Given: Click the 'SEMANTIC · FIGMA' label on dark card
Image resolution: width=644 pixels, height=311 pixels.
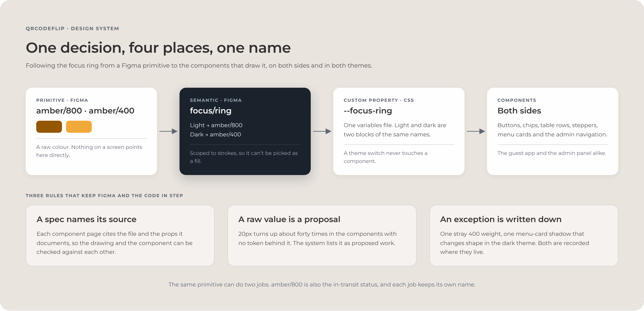Looking at the screenshot, I should 216,100.
